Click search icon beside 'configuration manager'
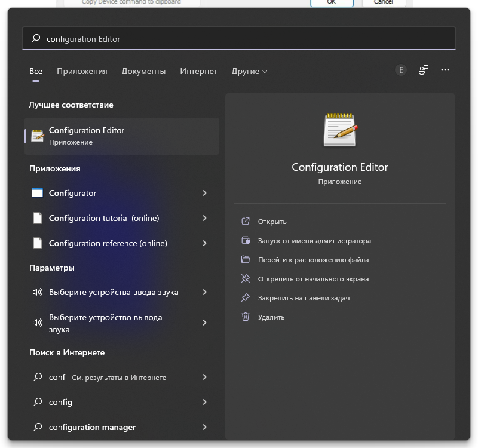The width and height of the screenshot is (478, 448). click(38, 427)
